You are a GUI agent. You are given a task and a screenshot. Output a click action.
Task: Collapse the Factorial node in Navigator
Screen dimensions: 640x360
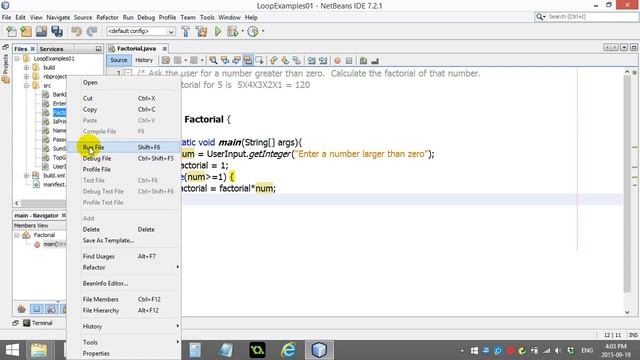click(x=17, y=235)
